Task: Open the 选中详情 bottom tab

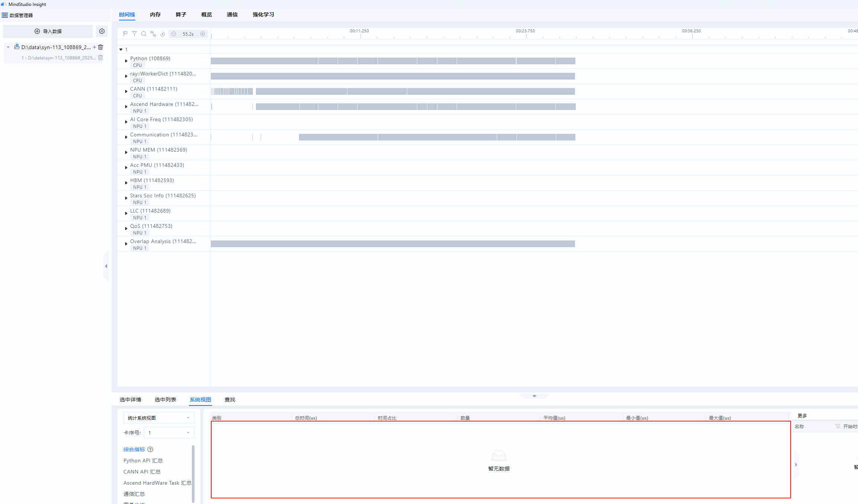Action: click(131, 400)
